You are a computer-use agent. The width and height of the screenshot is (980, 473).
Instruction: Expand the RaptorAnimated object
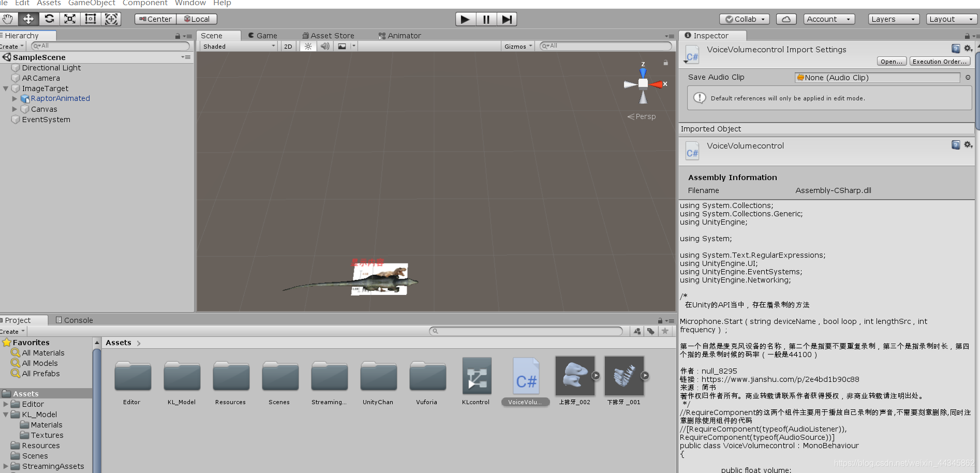click(14, 98)
